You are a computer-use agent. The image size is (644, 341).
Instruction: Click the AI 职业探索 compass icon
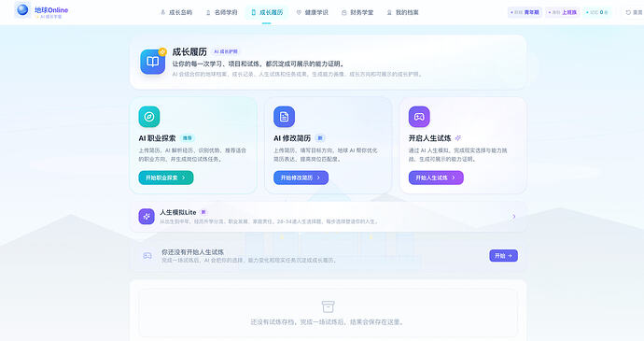tap(149, 117)
